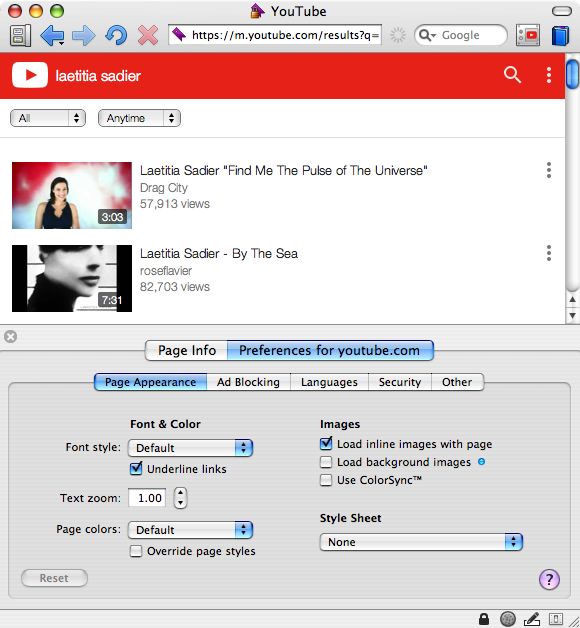Open options for Find Me The Pulse video
Image resolution: width=580 pixels, height=628 pixels.
click(x=549, y=170)
